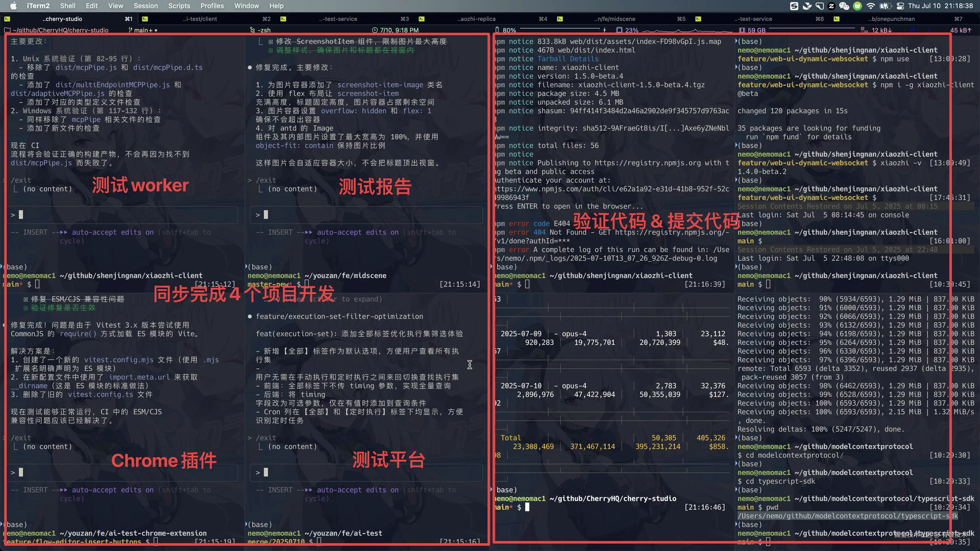Click the network throughput icon
980x551 pixels.
point(864,30)
